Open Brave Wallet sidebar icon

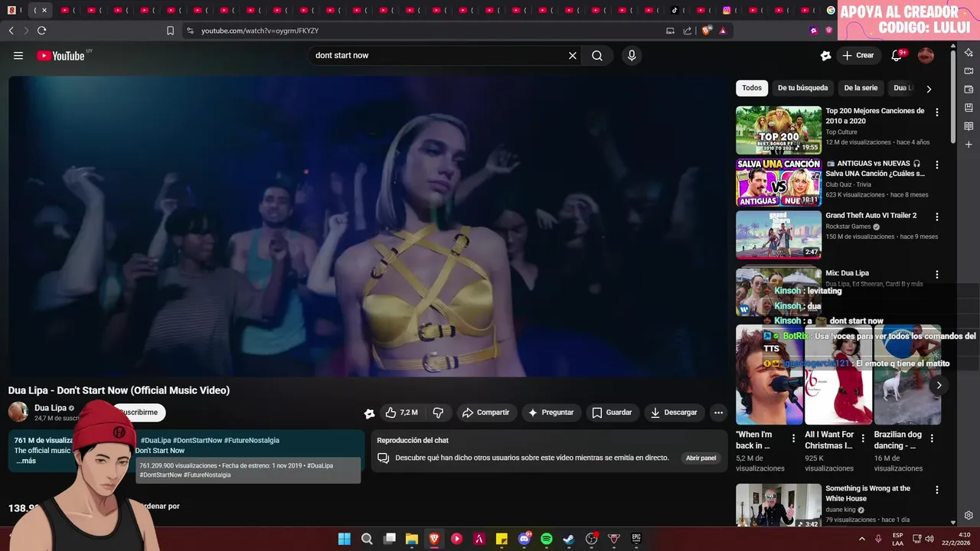[x=969, y=89]
